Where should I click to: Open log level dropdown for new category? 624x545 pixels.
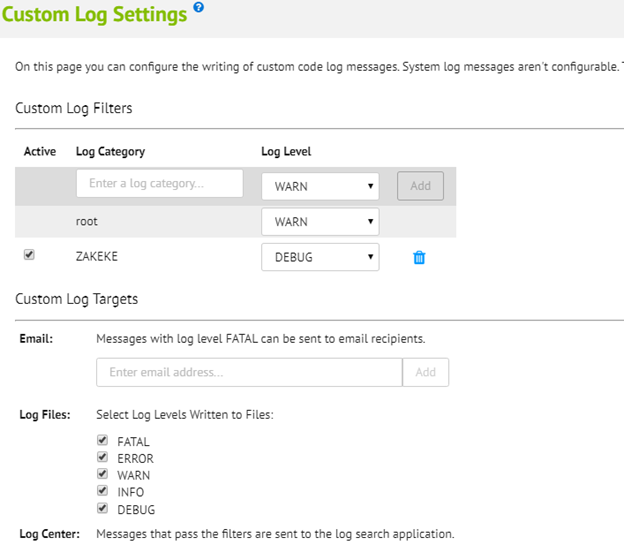coord(320,186)
